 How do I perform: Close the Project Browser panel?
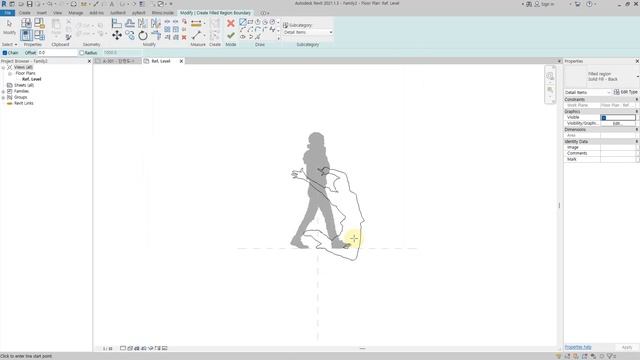(89, 61)
